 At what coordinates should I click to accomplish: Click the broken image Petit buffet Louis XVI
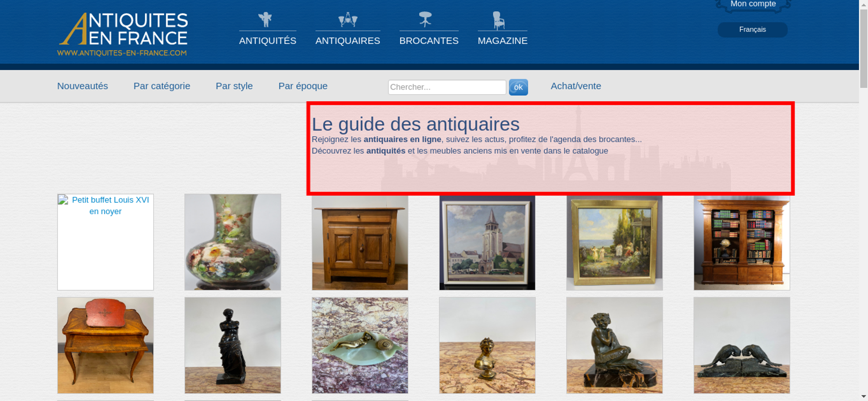(105, 242)
